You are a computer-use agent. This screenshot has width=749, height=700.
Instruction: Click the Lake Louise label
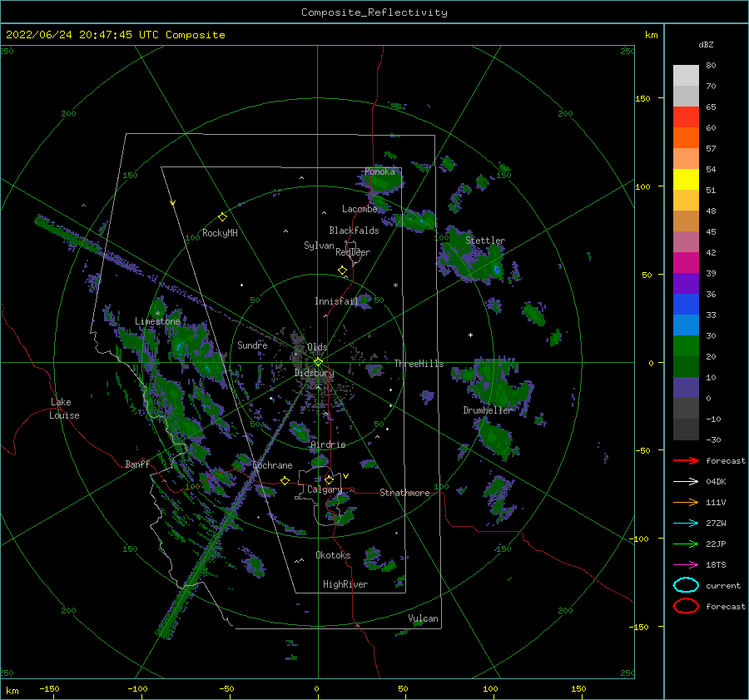pos(64,409)
